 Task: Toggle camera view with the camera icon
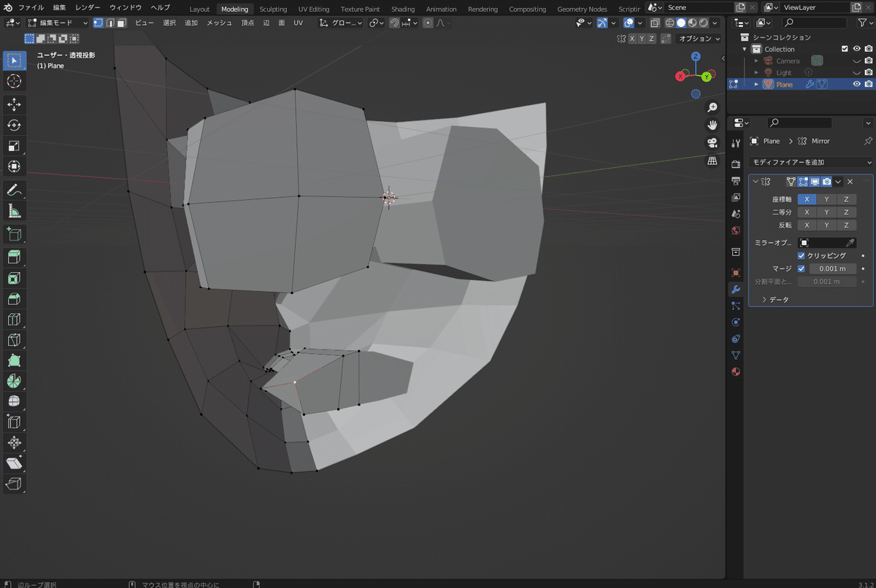(712, 142)
